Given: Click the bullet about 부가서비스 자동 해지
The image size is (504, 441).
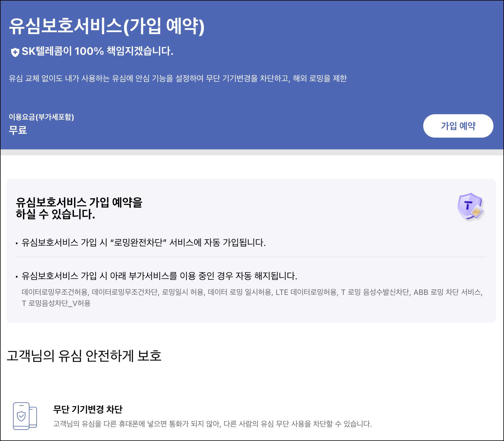Looking at the screenshot, I should (x=159, y=276).
